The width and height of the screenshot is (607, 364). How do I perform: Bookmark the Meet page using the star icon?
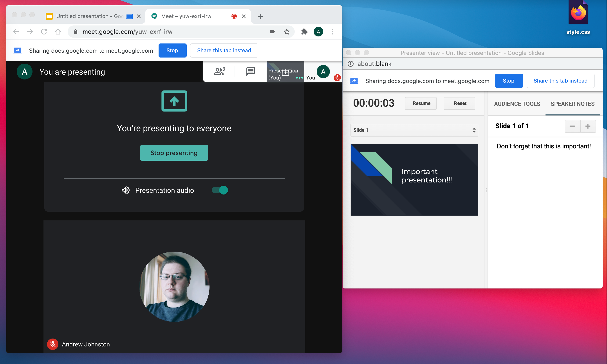pyautogui.click(x=287, y=31)
